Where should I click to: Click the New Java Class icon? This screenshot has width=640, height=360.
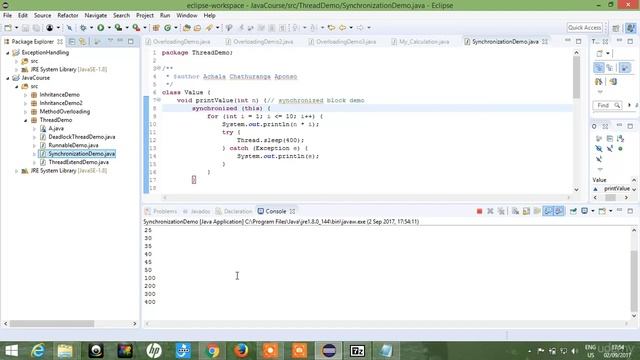tap(167, 28)
